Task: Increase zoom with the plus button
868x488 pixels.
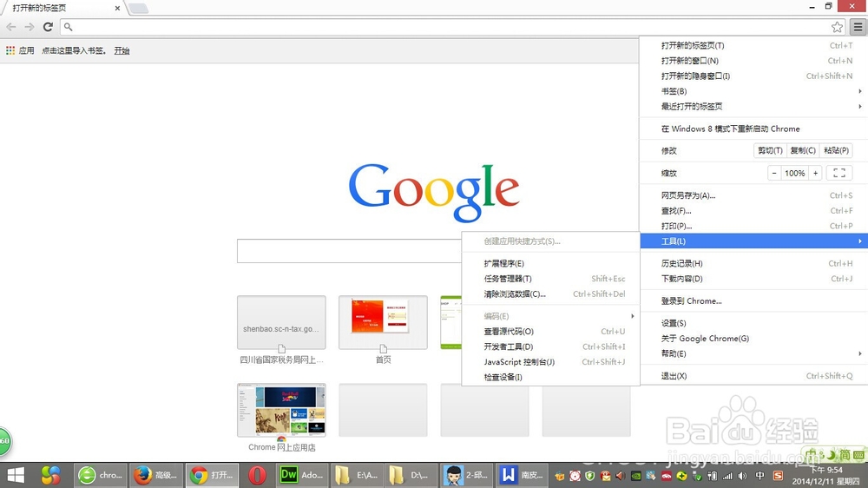Action: [x=815, y=174]
